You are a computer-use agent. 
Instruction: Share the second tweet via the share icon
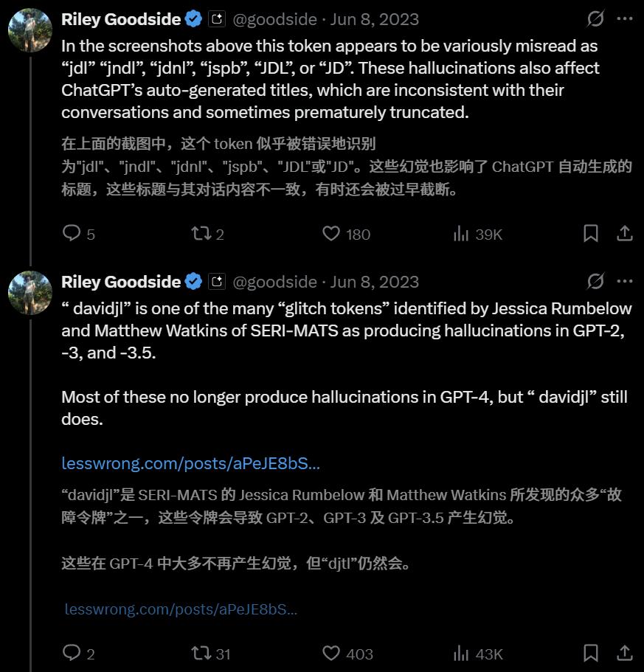pyautogui.click(x=623, y=654)
